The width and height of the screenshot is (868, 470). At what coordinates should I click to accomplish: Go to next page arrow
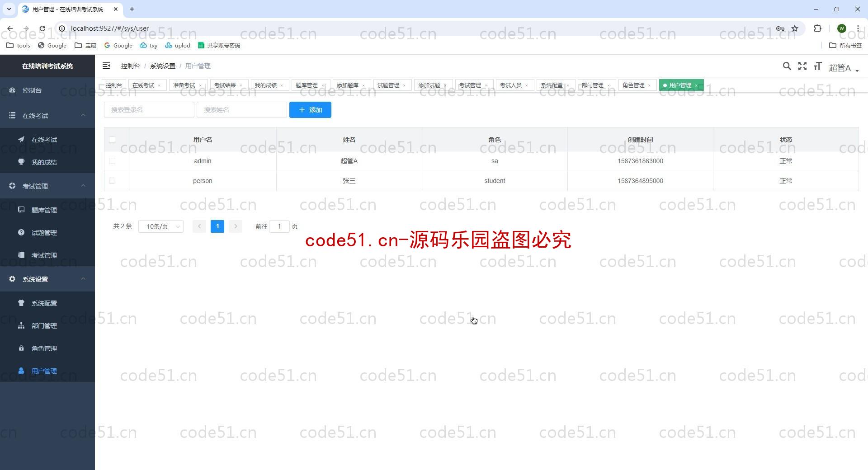(236, 226)
